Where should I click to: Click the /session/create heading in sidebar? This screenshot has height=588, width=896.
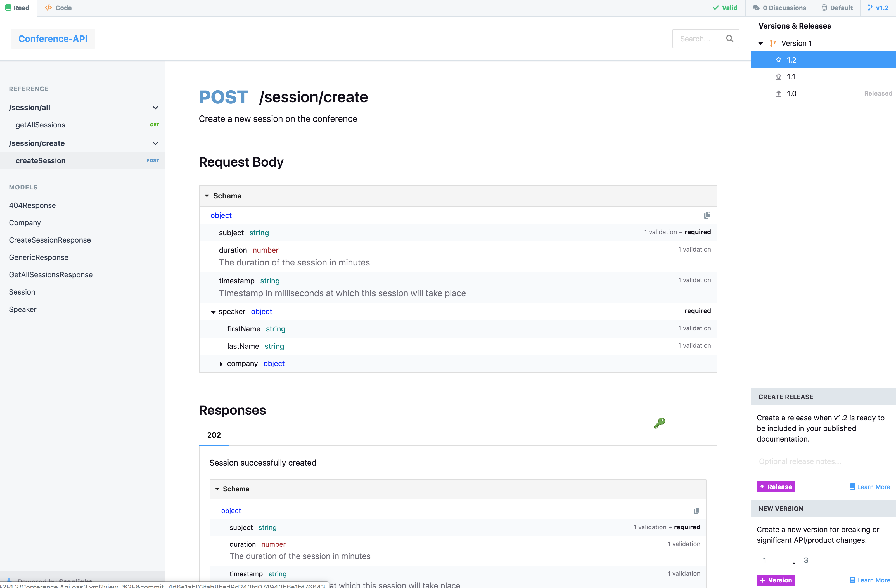(x=37, y=143)
